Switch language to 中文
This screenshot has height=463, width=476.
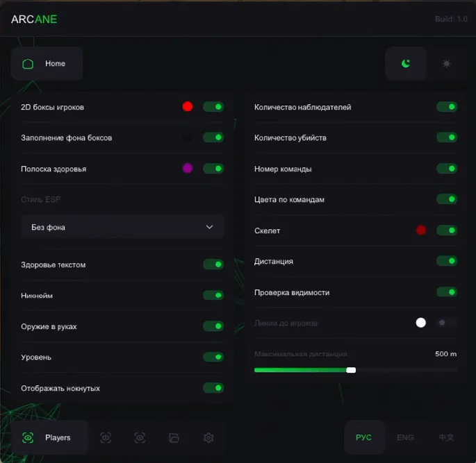point(446,438)
